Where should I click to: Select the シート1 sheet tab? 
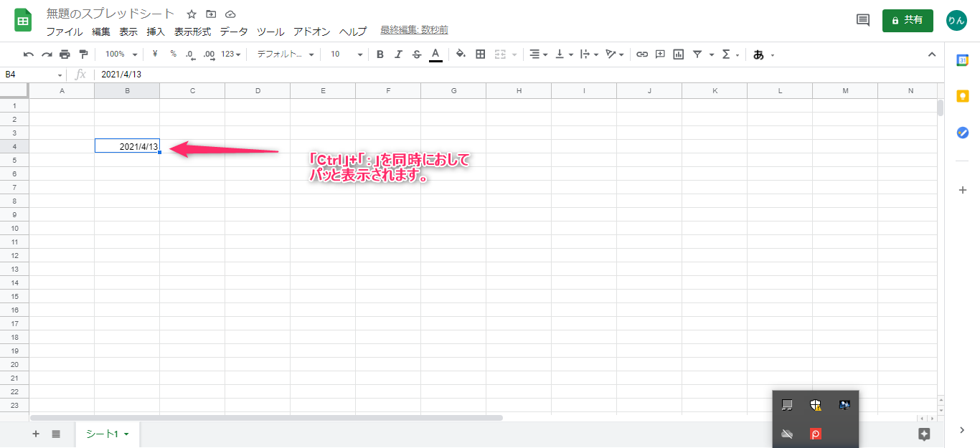click(106, 434)
